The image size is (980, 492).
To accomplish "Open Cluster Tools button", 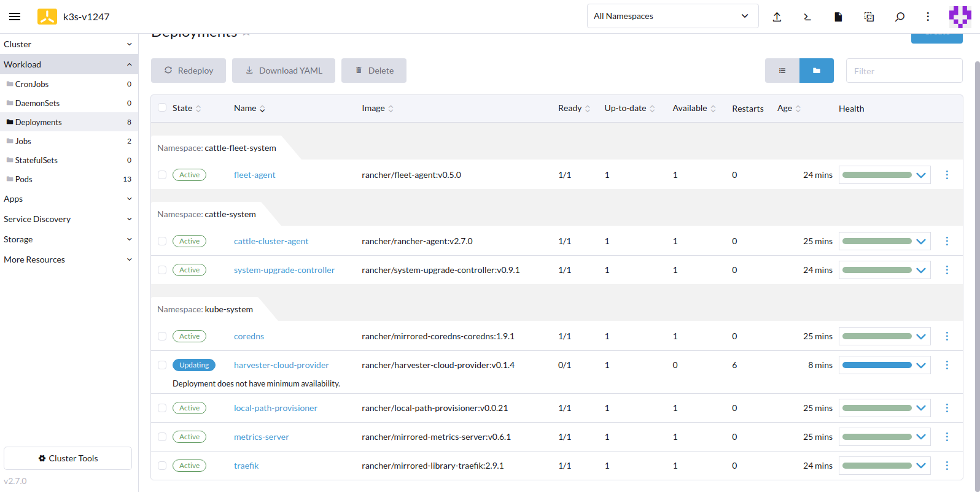I will pyautogui.click(x=68, y=458).
